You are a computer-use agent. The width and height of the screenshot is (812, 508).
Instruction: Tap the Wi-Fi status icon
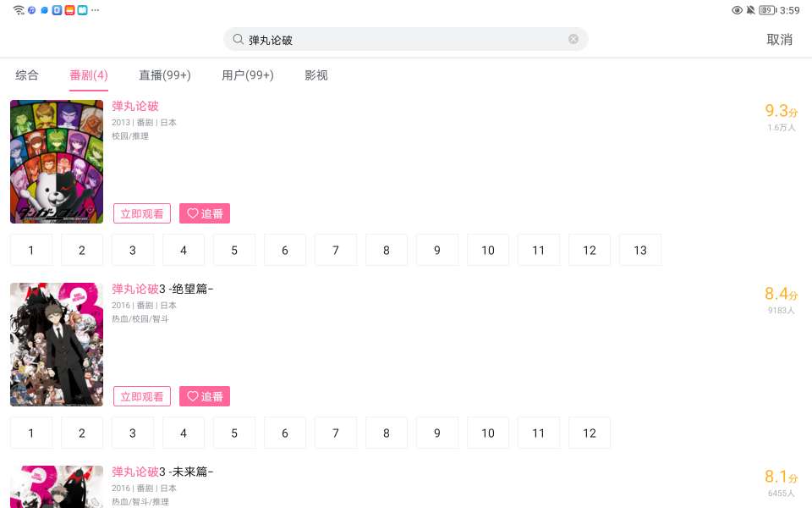click(x=19, y=10)
